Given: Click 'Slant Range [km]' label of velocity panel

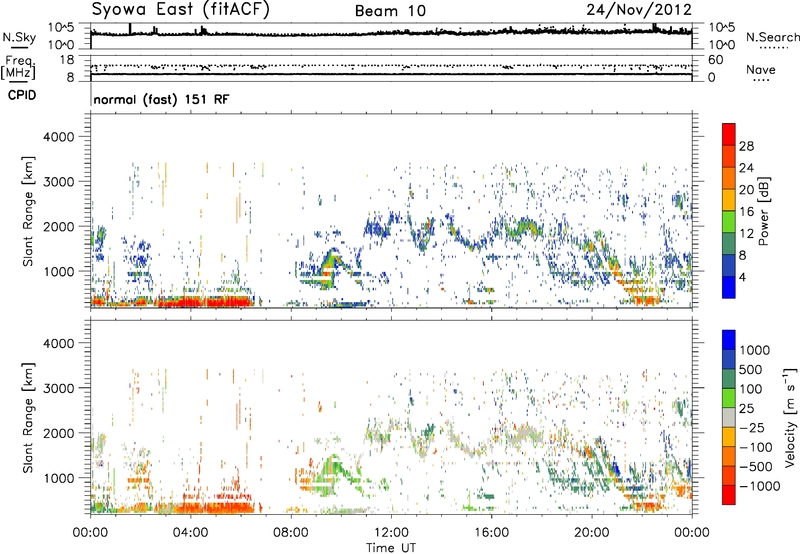Looking at the screenshot, I should pos(28,418).
